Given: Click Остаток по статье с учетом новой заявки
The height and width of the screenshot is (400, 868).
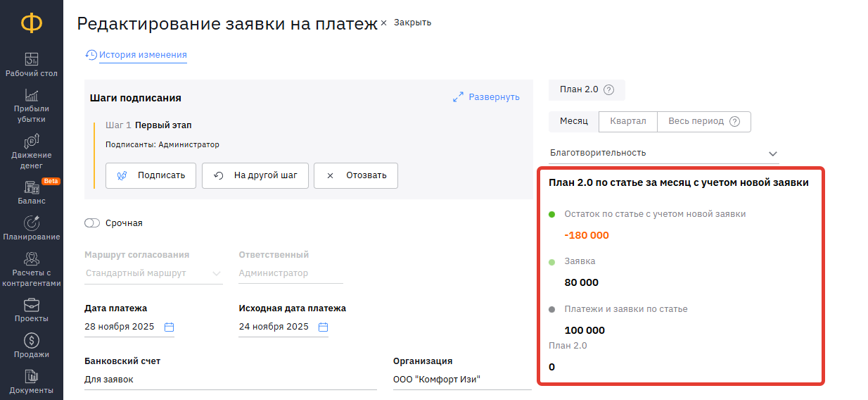Looking at the screenshot, I should tap(656, 213).
